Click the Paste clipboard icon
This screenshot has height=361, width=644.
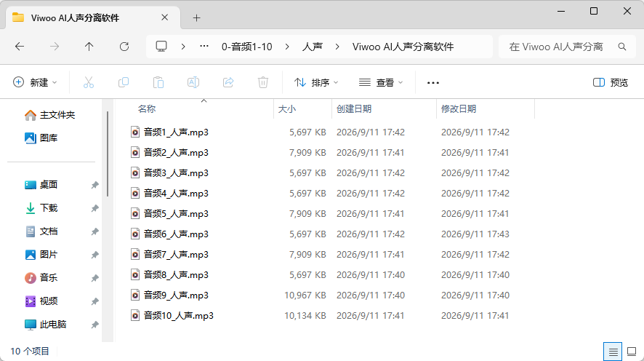point(158,83)
